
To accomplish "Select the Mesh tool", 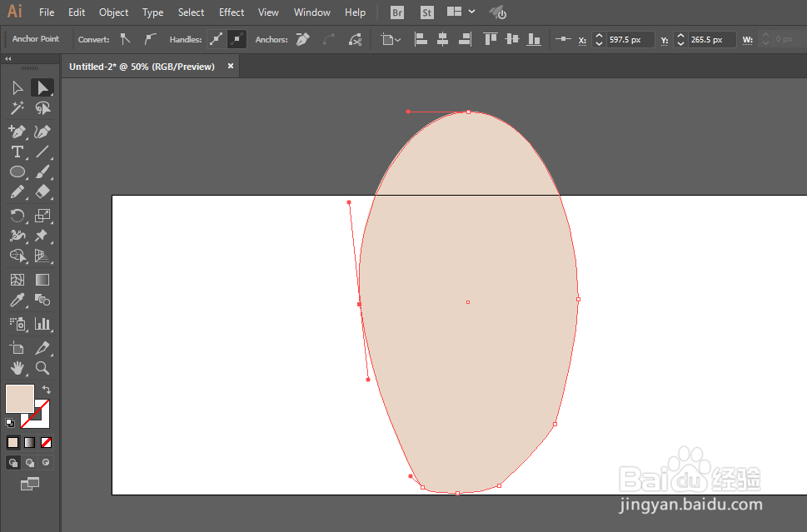I will coord(17,280).
